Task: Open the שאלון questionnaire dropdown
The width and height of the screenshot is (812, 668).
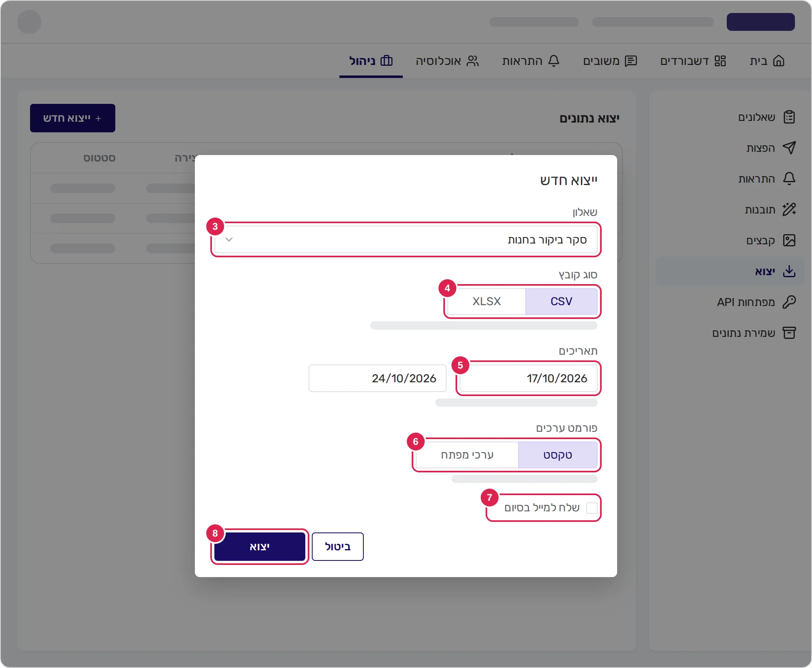Action: click(406, 240)
